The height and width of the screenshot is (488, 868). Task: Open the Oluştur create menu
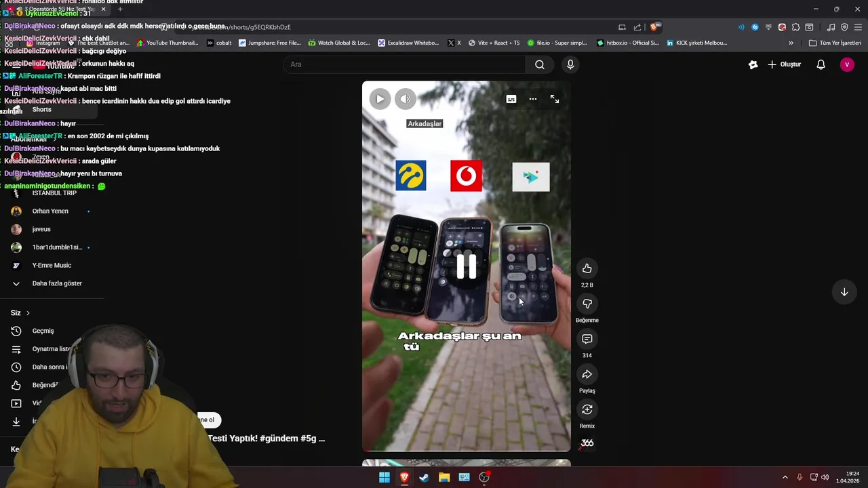click(785, 64)
